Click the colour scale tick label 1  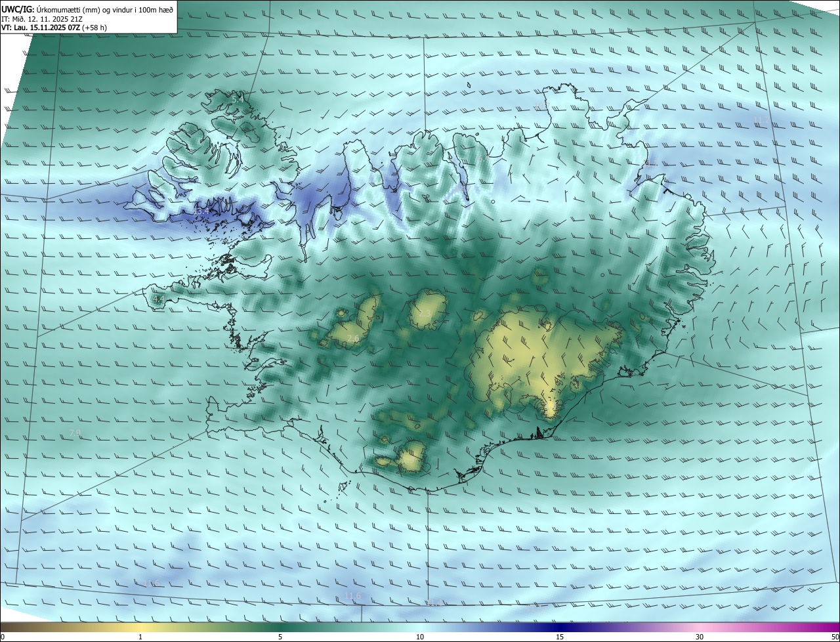pyautogui.click(x=140, y=637)
